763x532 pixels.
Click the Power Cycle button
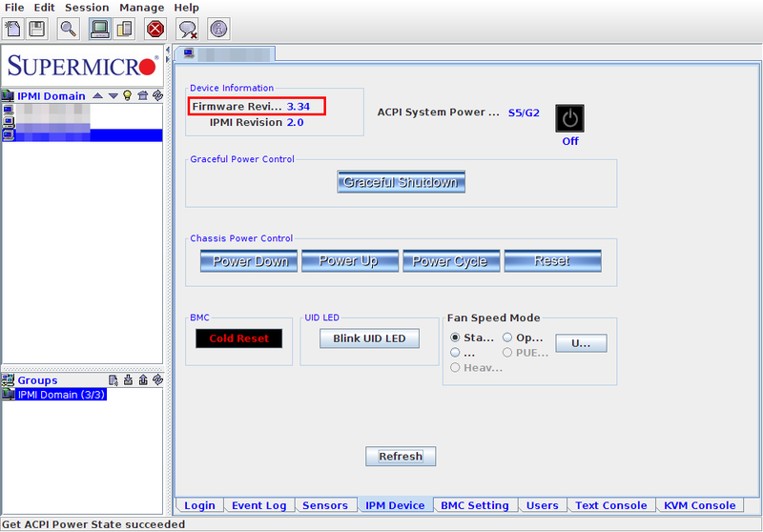point(451,261)
